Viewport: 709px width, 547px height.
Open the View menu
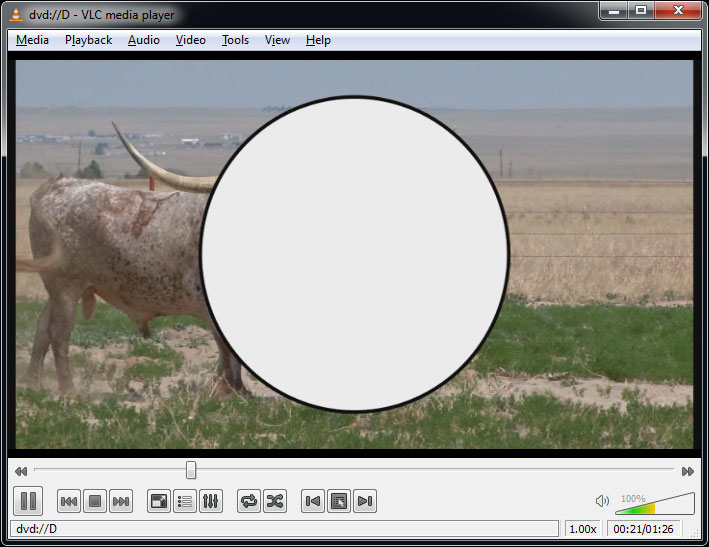tap(277, 40)
